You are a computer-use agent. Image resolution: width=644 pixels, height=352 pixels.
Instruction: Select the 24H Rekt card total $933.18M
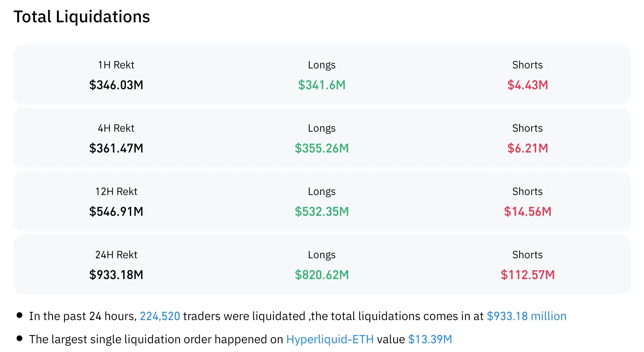click(116, 275)
